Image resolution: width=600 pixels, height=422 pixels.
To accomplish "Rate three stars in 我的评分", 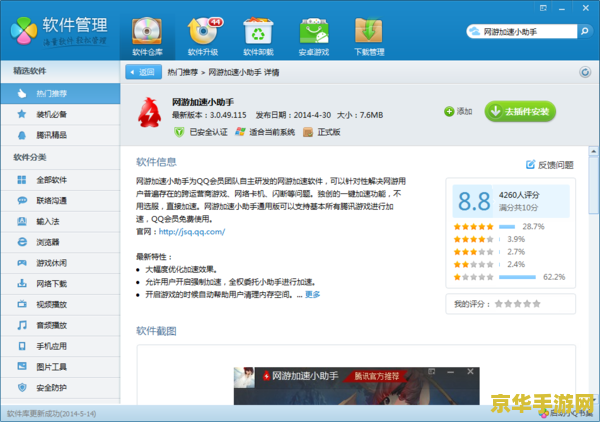I will pos(518,304).
